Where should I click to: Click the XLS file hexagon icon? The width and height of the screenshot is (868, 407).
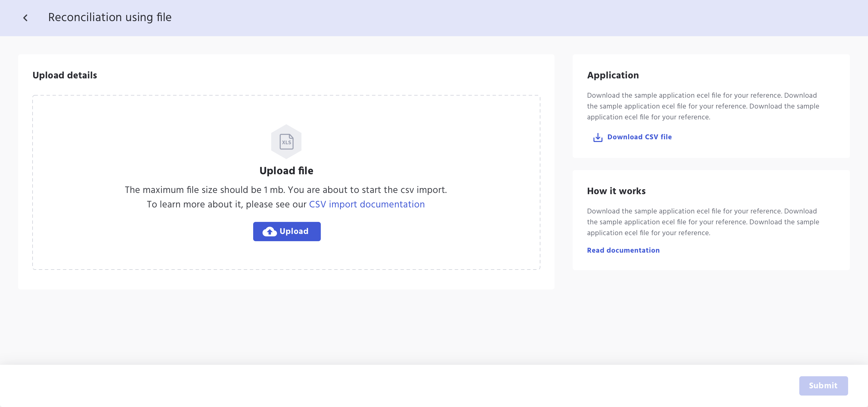(x=286, y=141)
